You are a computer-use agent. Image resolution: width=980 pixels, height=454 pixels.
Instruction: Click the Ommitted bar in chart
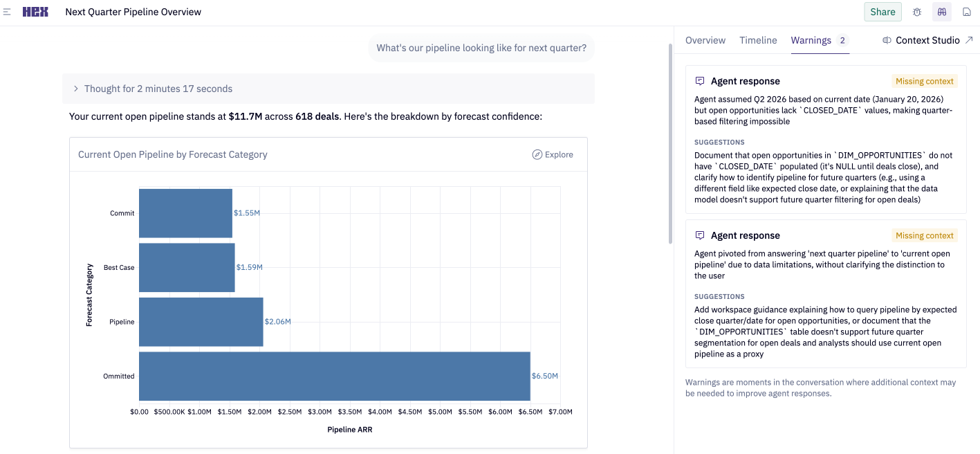click(334, 376)
